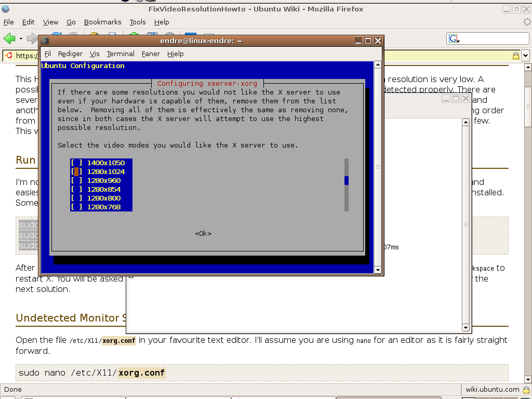
Task: Click background window scrollbar up arrow
Action: pyautogui.click(x=465, y=122)
